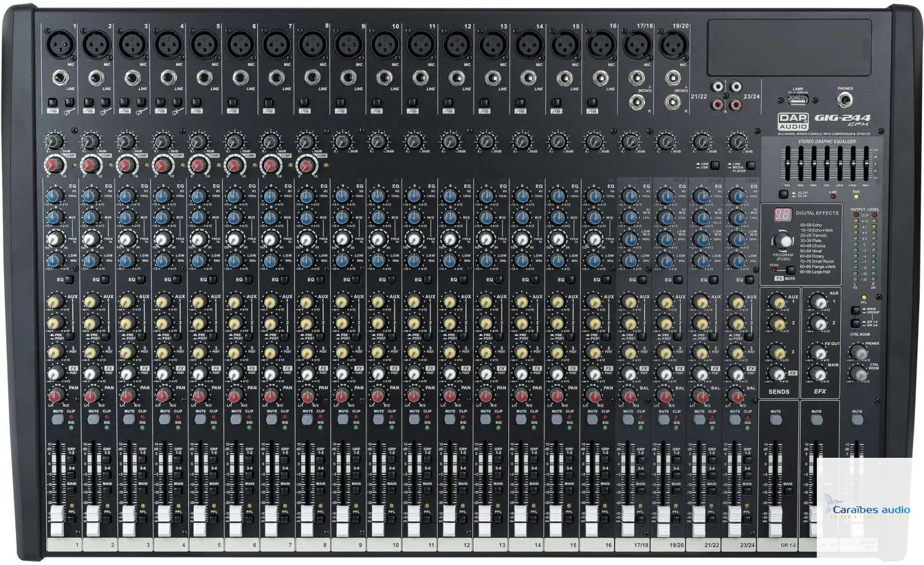The image size is (924, 565).
Task: Switch on the EQ button of channel 1
Action: [70, 280]
